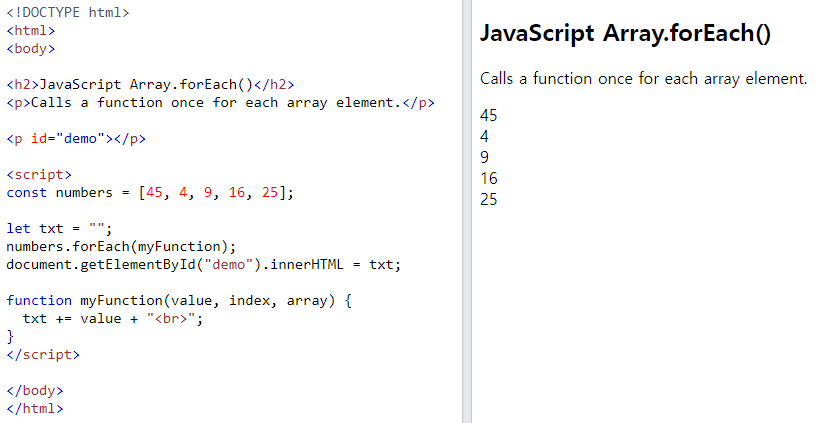
Task: Click the output value 25
Action: click(488, 199)
